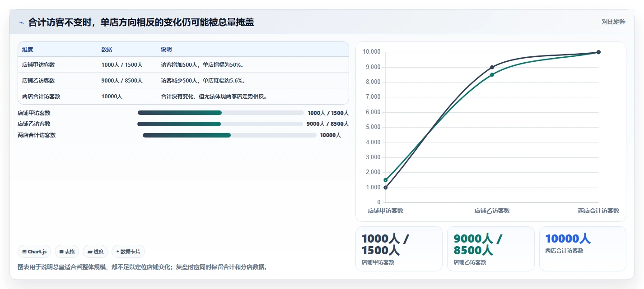
Task: Click the note 访客增加500人，单店增幅为50%。
Action: click(x=203, y=65)
